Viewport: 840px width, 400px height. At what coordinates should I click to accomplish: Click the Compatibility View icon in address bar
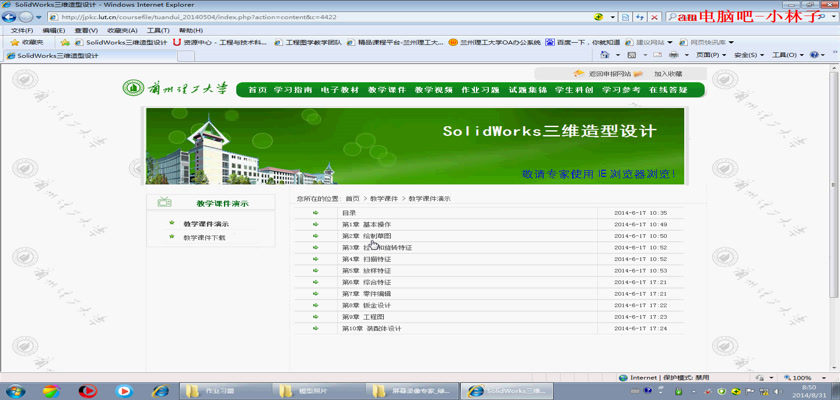tap(625, 17)
